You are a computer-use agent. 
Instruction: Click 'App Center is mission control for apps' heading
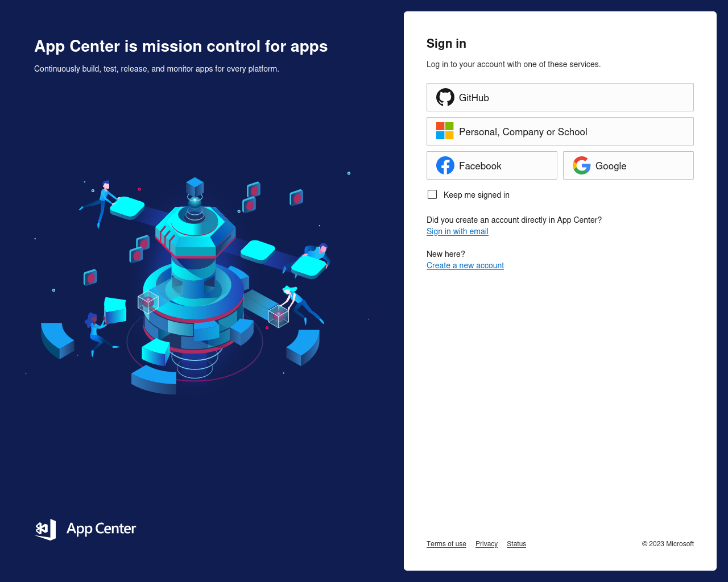tap(181, 46)
